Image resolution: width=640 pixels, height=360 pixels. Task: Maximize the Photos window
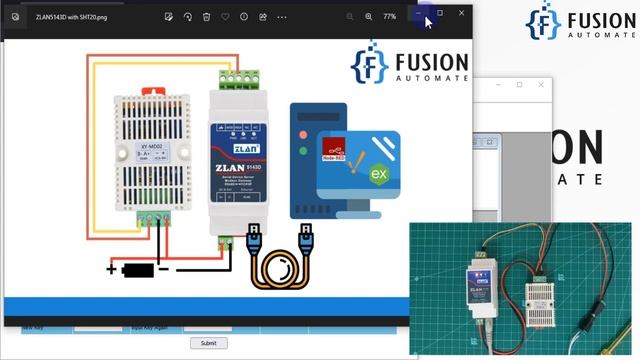(x=440, y=13)
